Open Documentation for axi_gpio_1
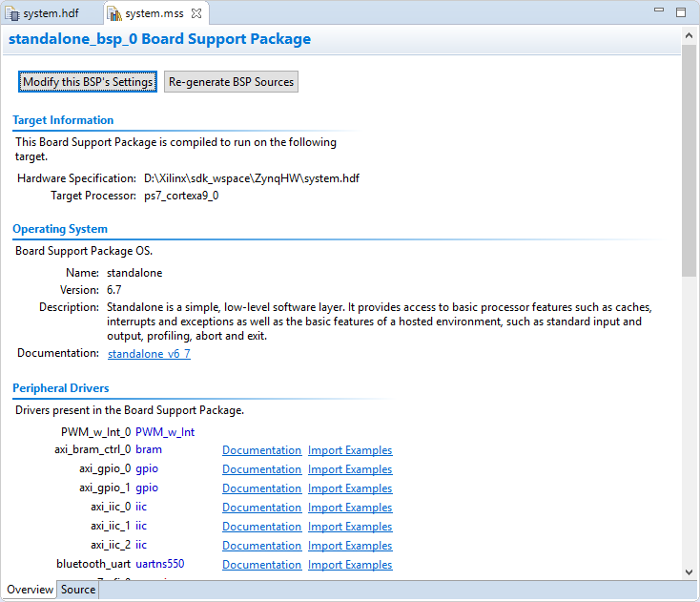 tap(261, 488)
